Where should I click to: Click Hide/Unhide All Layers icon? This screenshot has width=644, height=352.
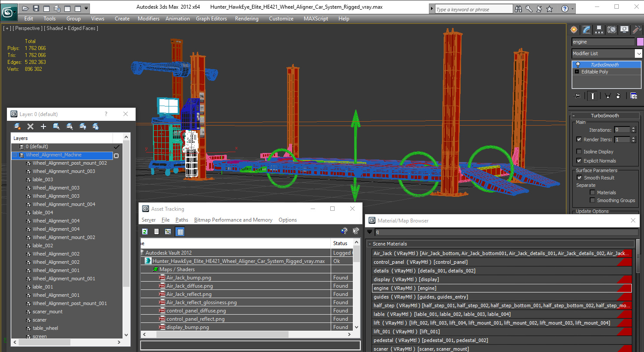83,126
